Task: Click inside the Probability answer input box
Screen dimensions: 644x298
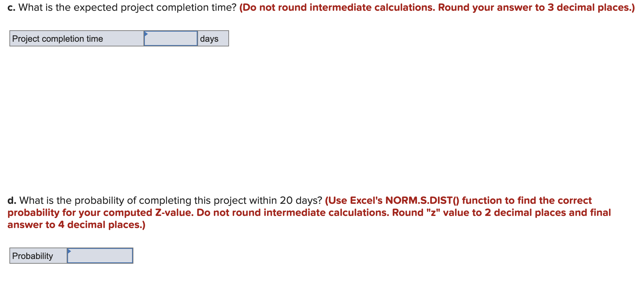Action: (x=100, y=256)
